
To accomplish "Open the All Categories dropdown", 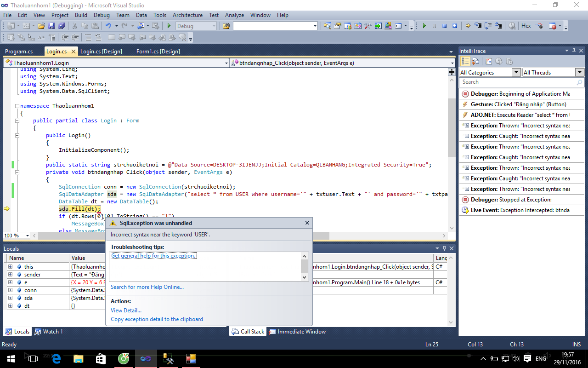I will [x=516, y=72].
